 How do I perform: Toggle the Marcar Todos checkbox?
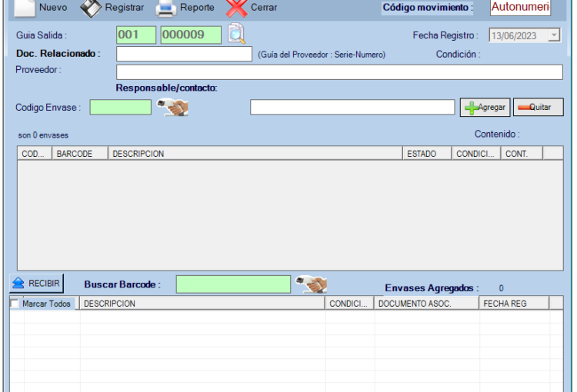(x=15, y=304)
